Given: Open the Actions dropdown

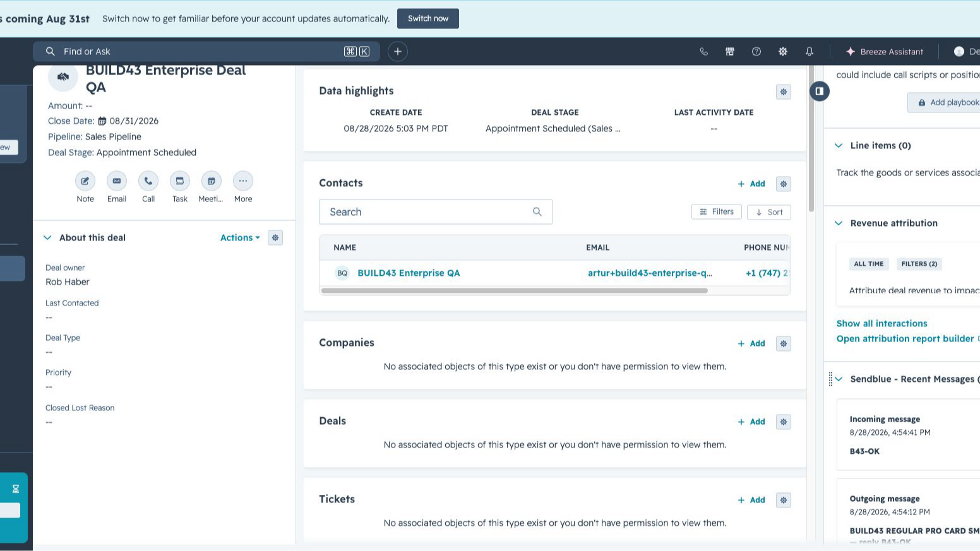Looking at the screenshot, I should 240,238.
